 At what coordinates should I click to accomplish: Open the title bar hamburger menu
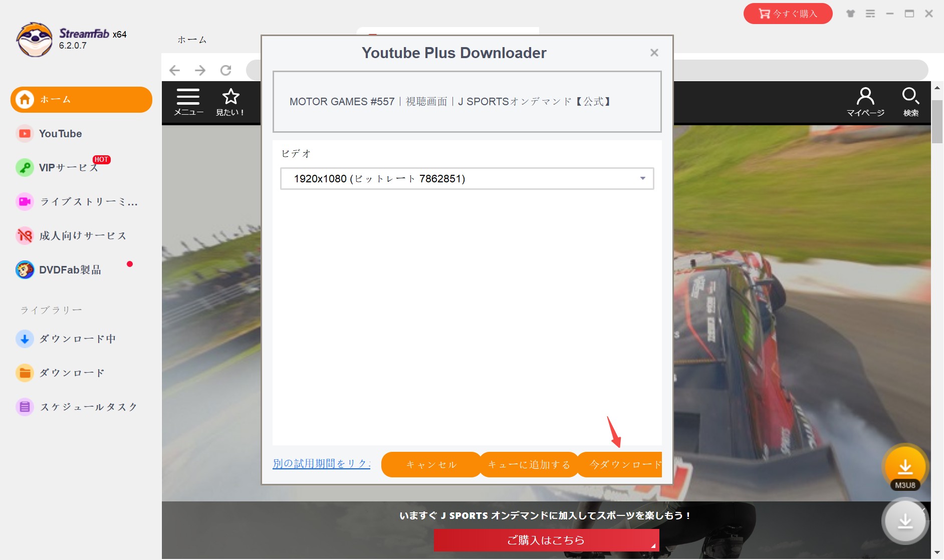pyautogui.click(x=870, y=14)
